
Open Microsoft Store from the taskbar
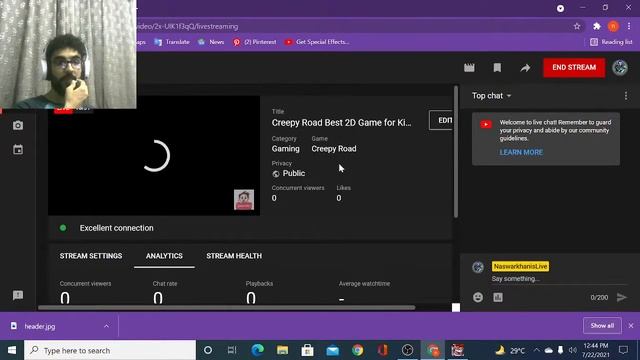tap(307, 350)
